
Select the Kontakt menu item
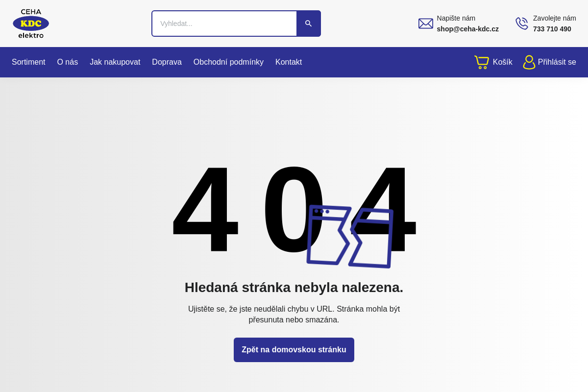pyautogui.click(x=289, y=62)
